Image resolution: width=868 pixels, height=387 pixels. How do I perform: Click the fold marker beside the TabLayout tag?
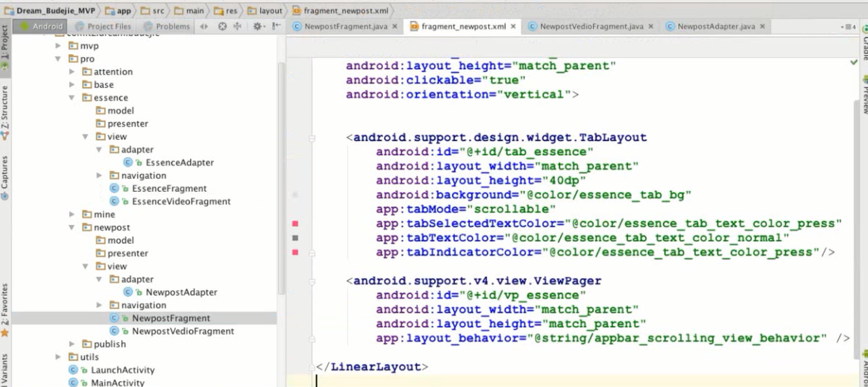coord(312,138)
